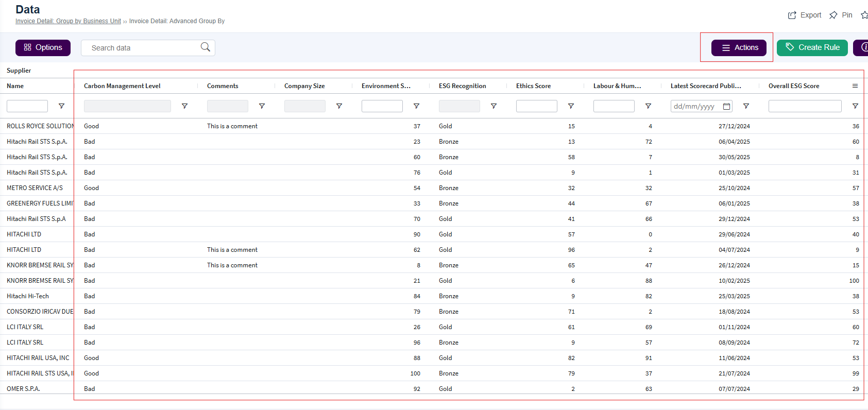The width and height of the screenshot is (868, 410).
Task: Click the date 18/08/2024 cell
Action: coord(735,312)
